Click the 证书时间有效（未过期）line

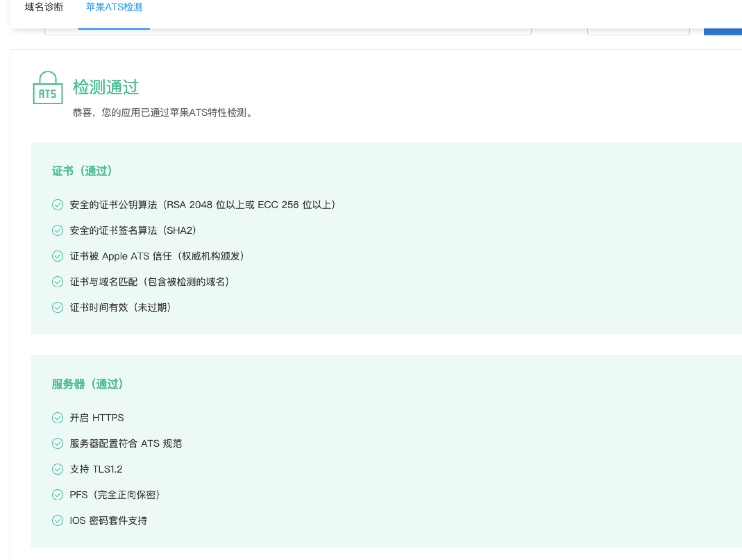pyautogui.click(x=121, y=307)
